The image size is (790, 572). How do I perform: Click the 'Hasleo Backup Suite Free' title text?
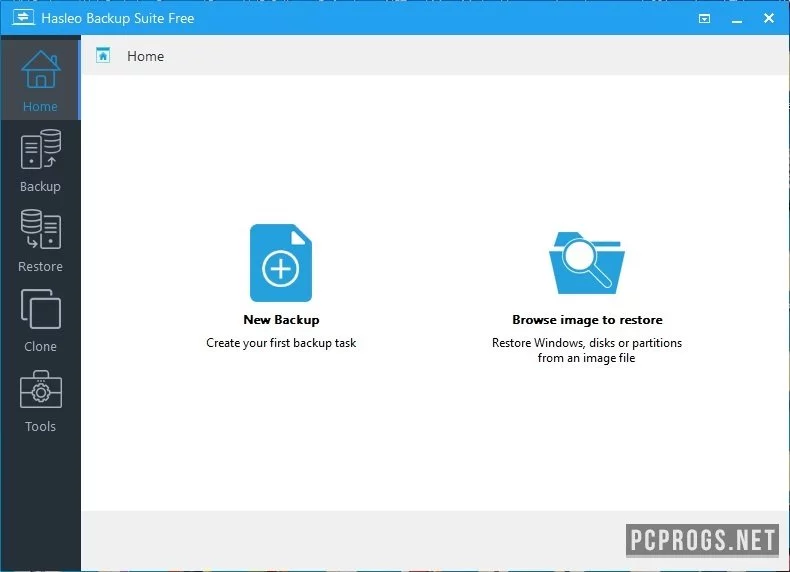(x=117, y=18)
